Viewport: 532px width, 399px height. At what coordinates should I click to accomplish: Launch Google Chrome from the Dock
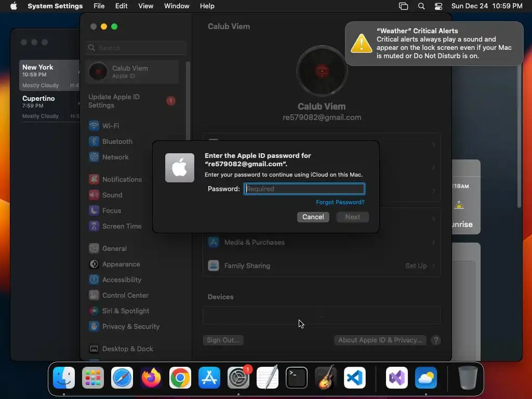pyautogui.click(x=180, y=378)
